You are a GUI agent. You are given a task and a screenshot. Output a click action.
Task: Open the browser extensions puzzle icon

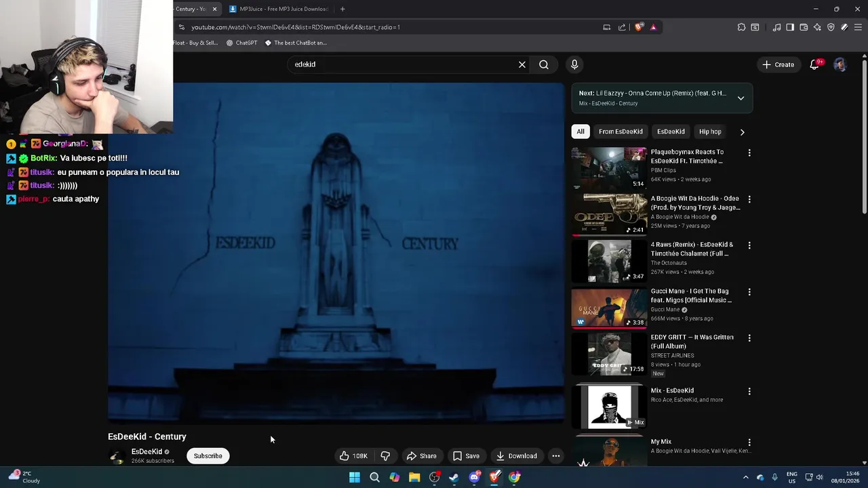(x=741, y=27)
